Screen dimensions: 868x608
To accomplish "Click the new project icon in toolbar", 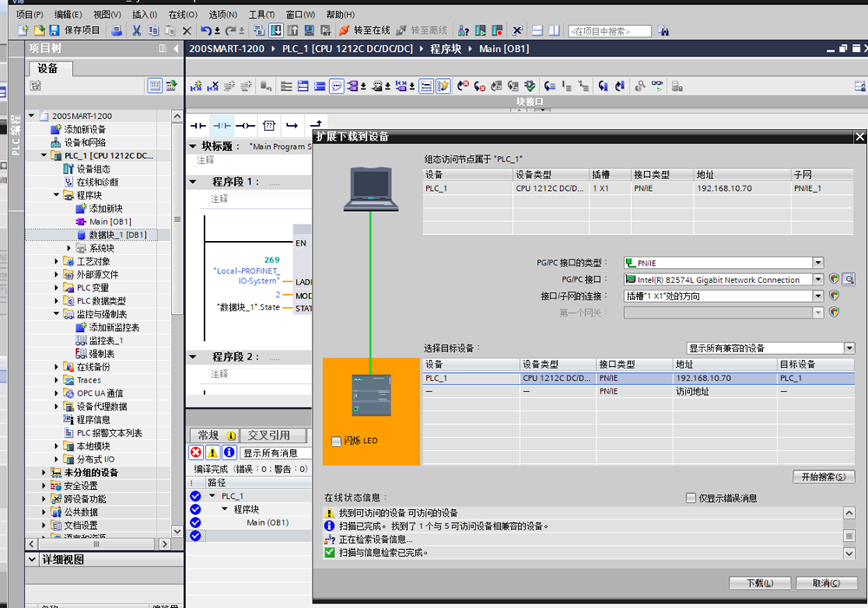I will (x=23, y=30).
